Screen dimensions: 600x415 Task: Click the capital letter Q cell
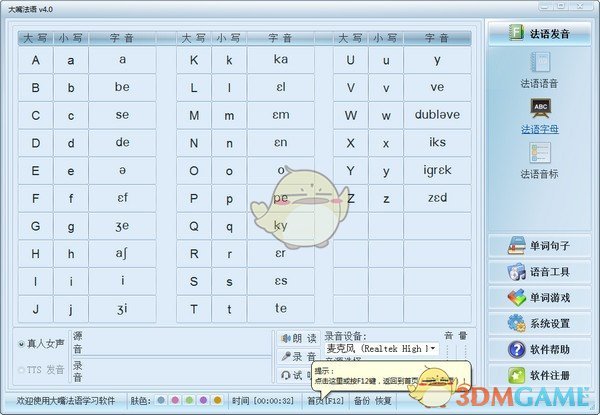click(194, 226)
